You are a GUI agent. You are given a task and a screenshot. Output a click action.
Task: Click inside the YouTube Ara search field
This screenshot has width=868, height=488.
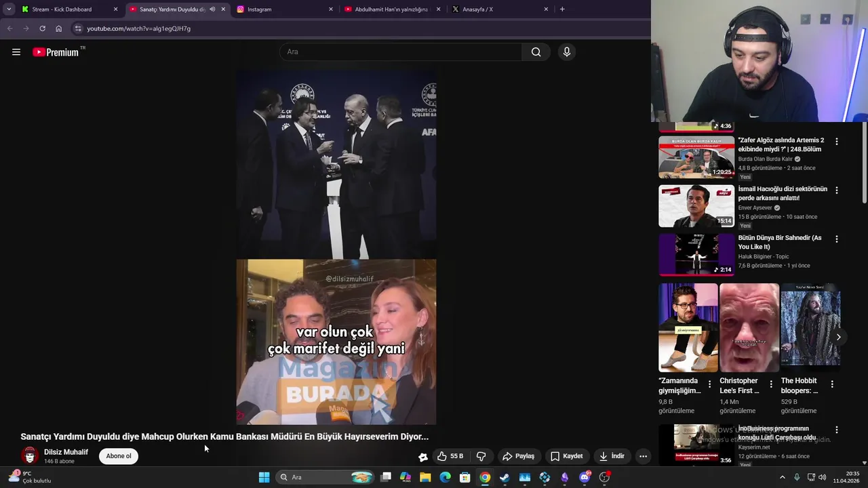[400, 52]
